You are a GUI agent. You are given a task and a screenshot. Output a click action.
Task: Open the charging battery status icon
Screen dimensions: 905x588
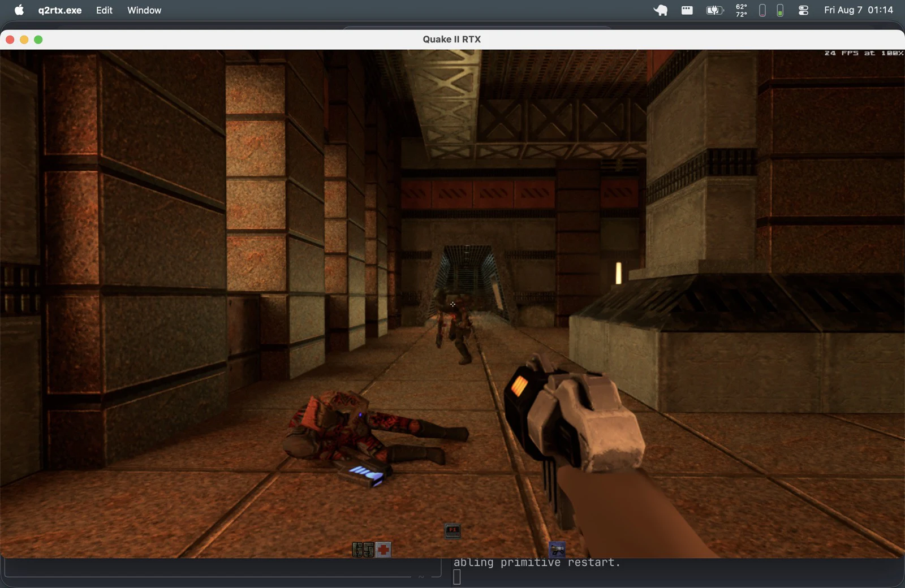pyautogui.click(x=715, y=10)
